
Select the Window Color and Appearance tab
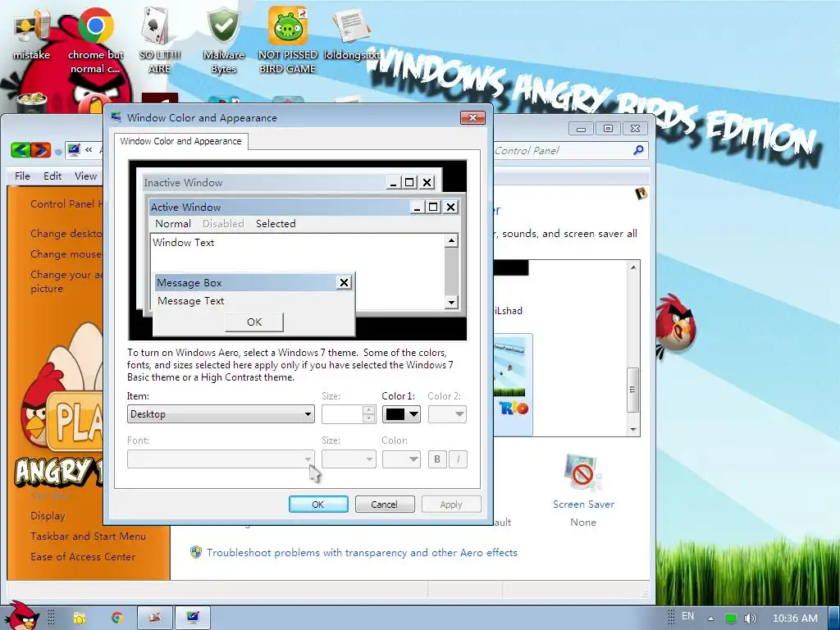[x=180, y=141]
